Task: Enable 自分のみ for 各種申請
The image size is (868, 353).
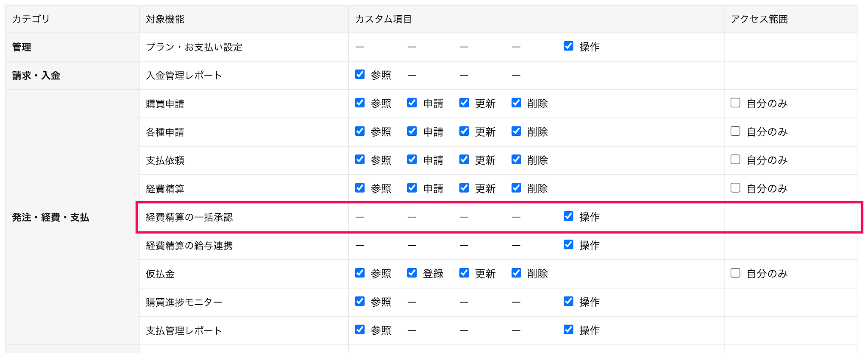Action: (735, 131)
